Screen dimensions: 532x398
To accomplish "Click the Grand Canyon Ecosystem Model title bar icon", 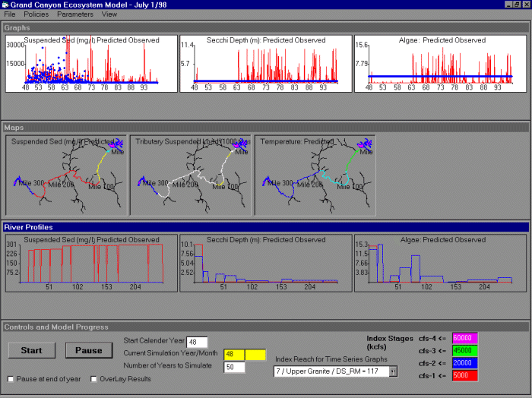I will click(x=7, y=5).
